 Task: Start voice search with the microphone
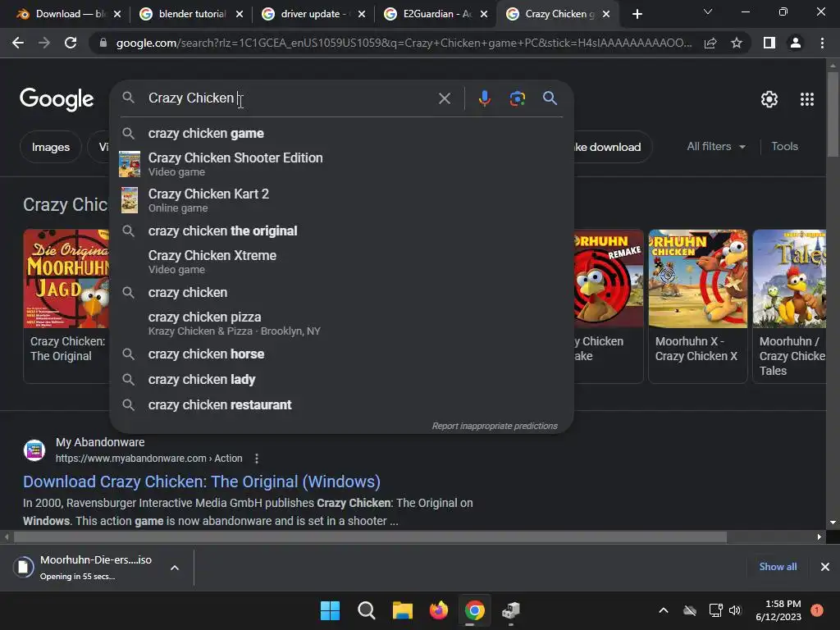click(x=484, y=98)
